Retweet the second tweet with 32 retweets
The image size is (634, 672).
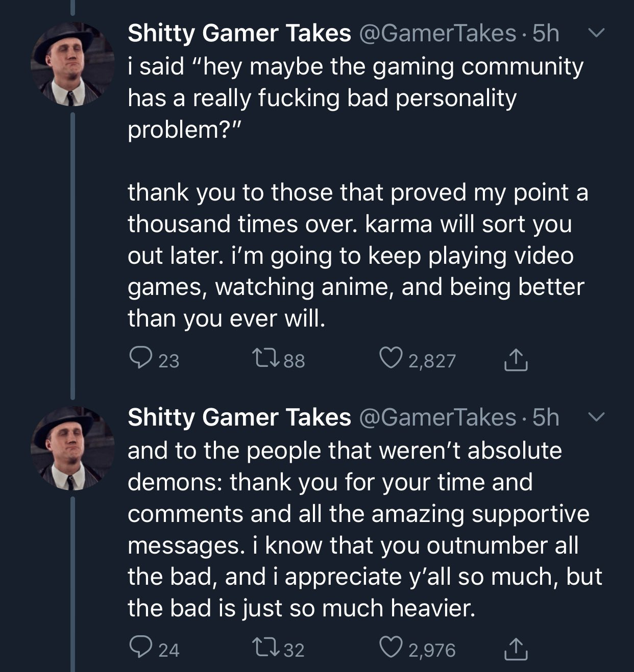[x=265, y=649]
